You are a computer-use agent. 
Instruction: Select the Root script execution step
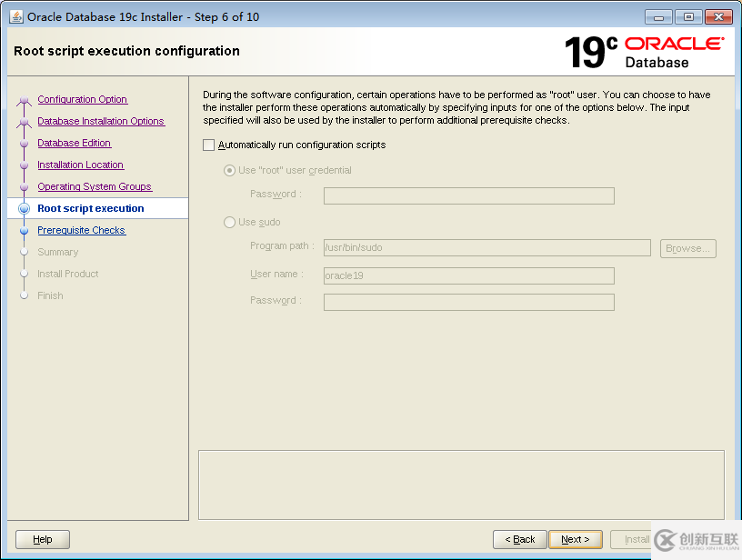(91, 208)
